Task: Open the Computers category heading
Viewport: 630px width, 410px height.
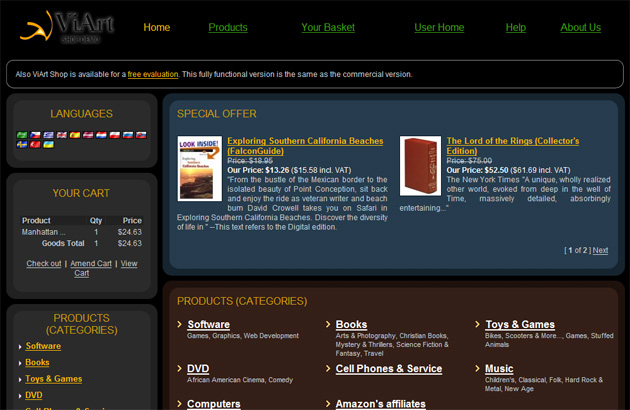Action: [x=214, y=404]
